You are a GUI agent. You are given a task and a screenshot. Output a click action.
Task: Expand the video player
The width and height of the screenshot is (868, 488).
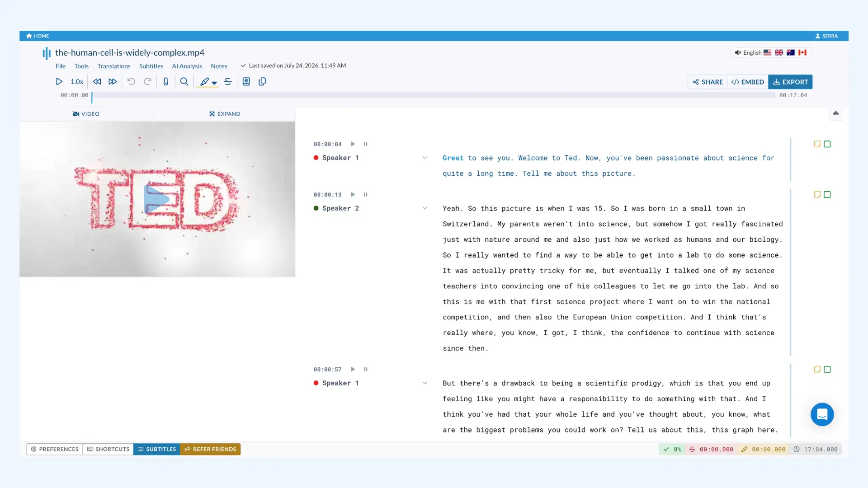(x=225, y=114)
